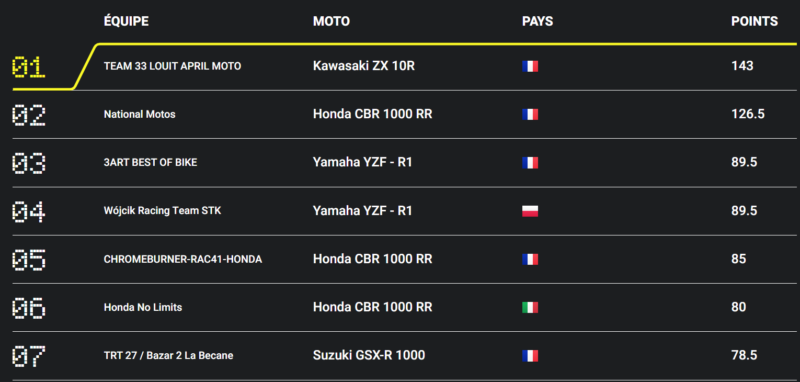Click the French flag beside 3ART BEST OF BIKE
The width and height of the screenshot is (800, 382).
coord(530,163)
